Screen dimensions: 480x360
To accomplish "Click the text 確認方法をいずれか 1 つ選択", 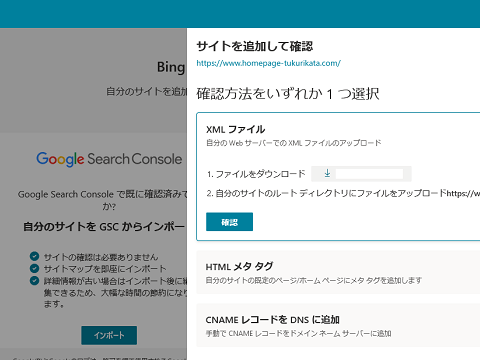I will pos(288,94).
